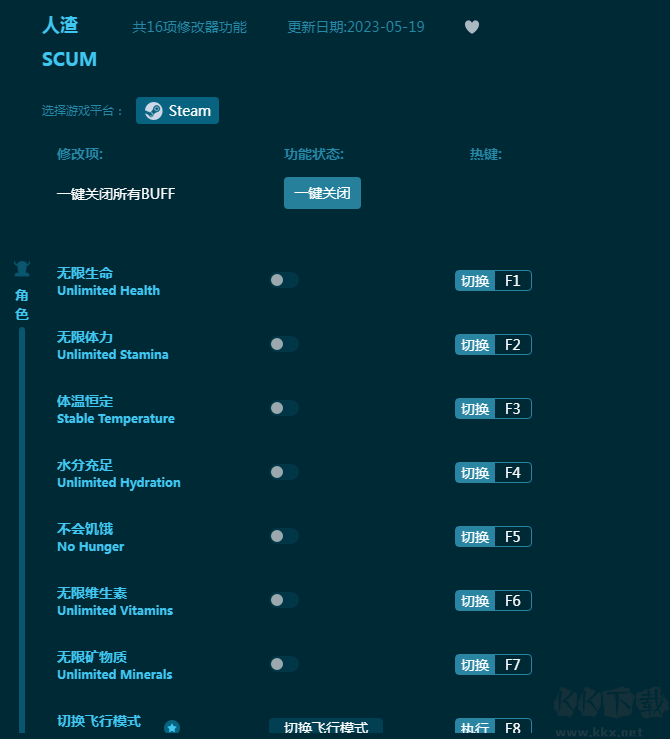Toggle Unlimited Vitamins switch
670x739 pixels.
284,600
